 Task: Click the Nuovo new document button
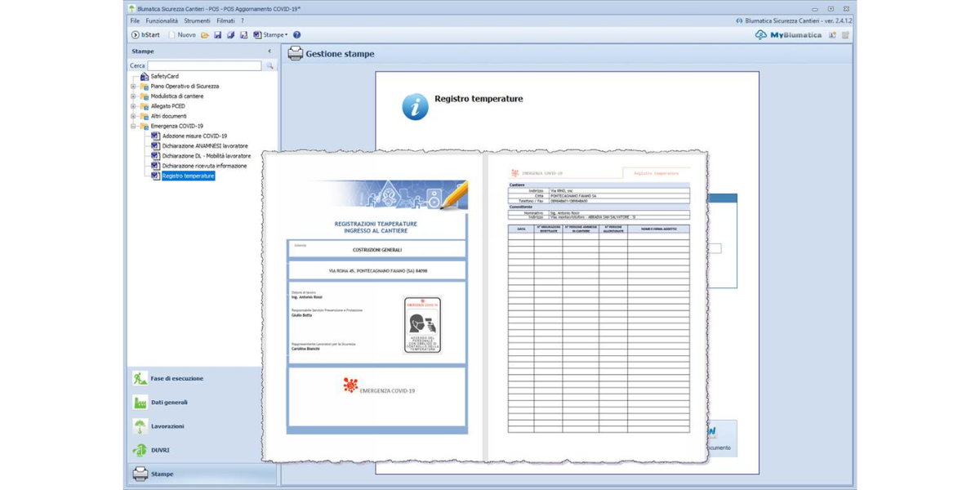point(182,35)
